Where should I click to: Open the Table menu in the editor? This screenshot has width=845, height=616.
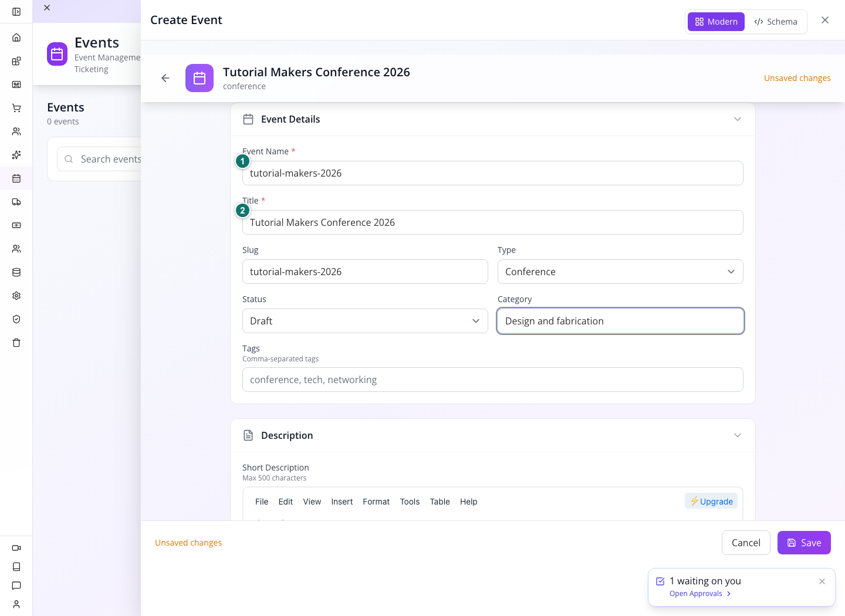click(440, 502)
